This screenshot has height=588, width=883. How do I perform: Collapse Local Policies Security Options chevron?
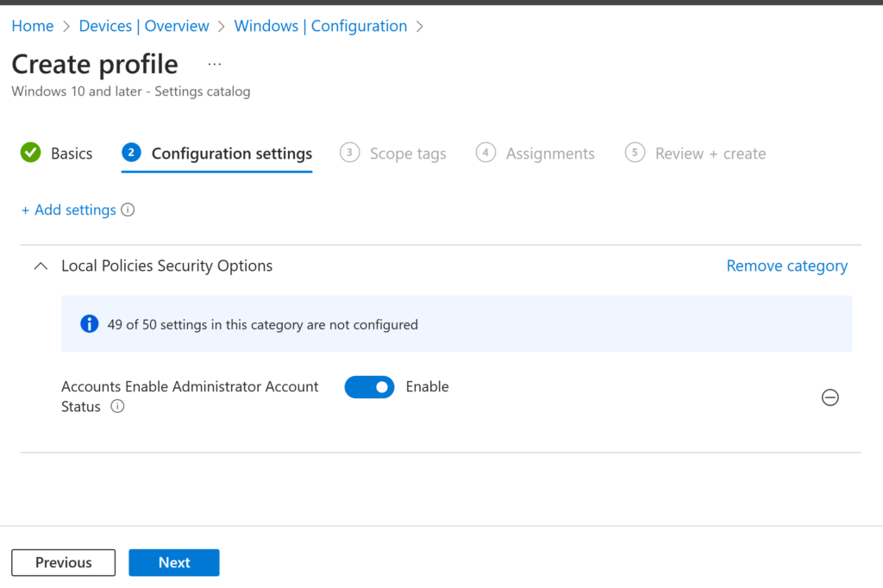click(40, 266)
